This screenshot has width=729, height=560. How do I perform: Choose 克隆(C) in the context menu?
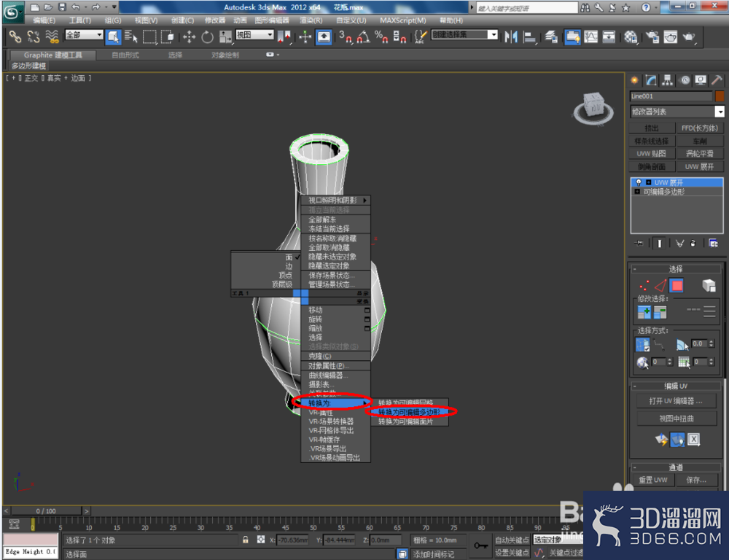(x=335, y=357)
